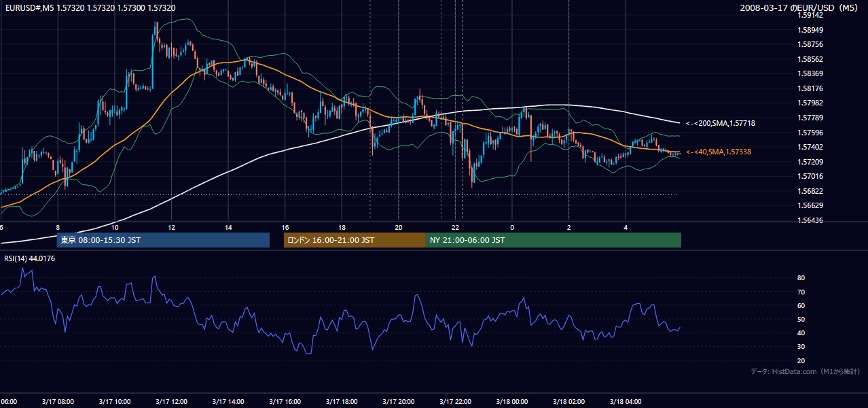Click the 3/17 16:00 time axis label
Viewport: 868px width, 408px height.
click(285, 401)
